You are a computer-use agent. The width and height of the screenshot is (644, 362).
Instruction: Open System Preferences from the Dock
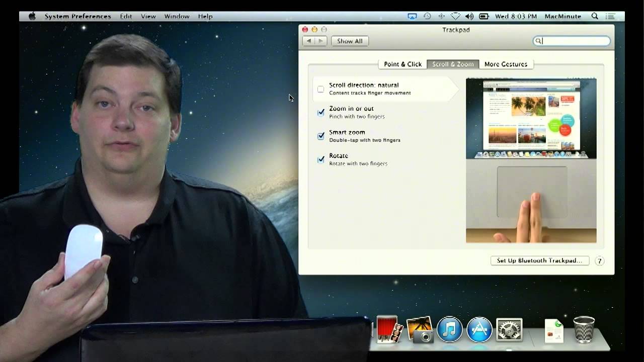[510, 330]
